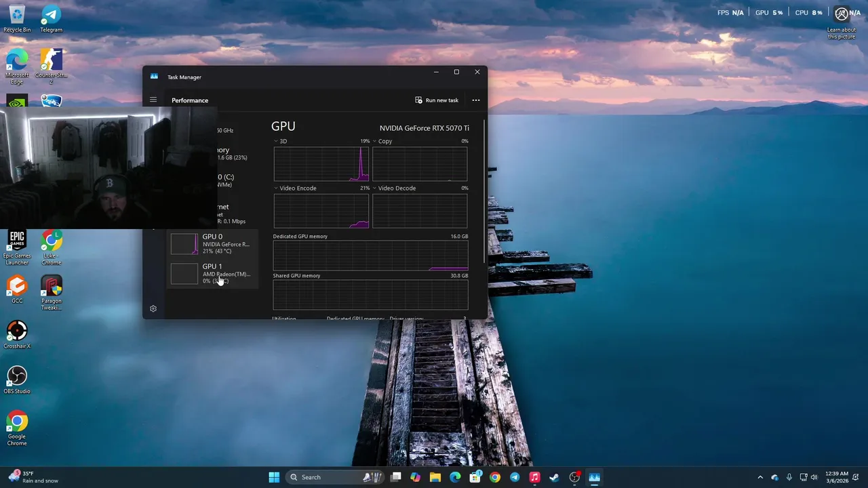Click the taskbar Search box
The height and width of the screenshot is (488, 868).
pos(336,477)
